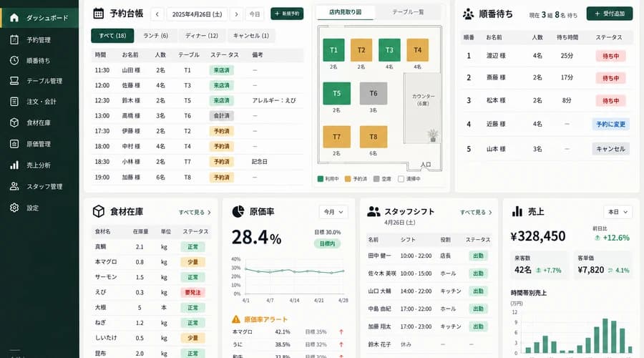Click キャンセル button for 山本 様
The height and width of the screenshot is (358, 644).
click(x=611, y=149)
